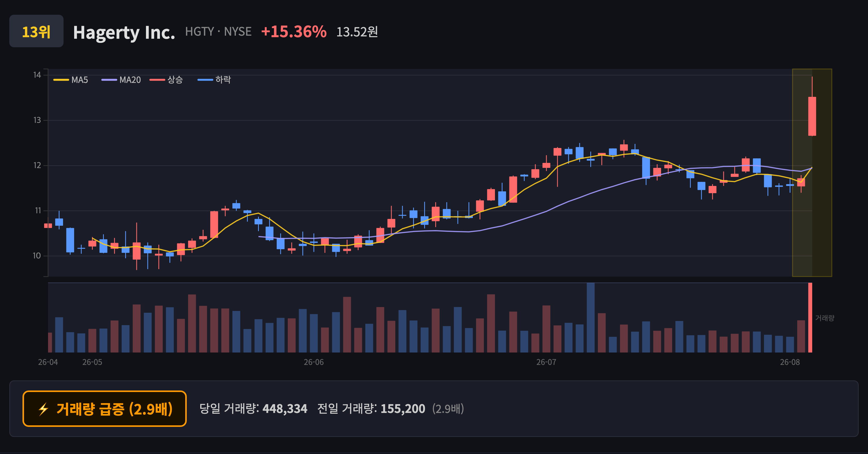Click the bright red final volume bar
Image resolution: width=868 pixels, height=454 pixels.
pyautogui.click(x=810, y=318)
